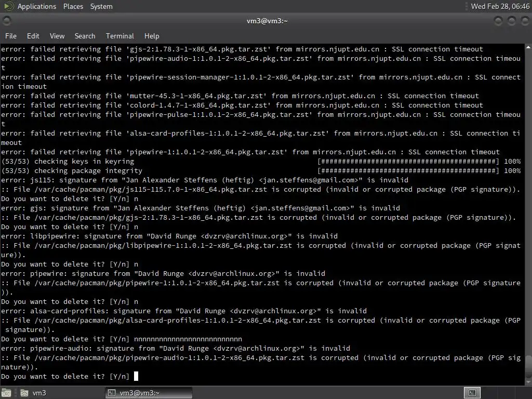
Task: Click the colord-1.4.7-1 retrieval error line
Action: coord(242,105)
